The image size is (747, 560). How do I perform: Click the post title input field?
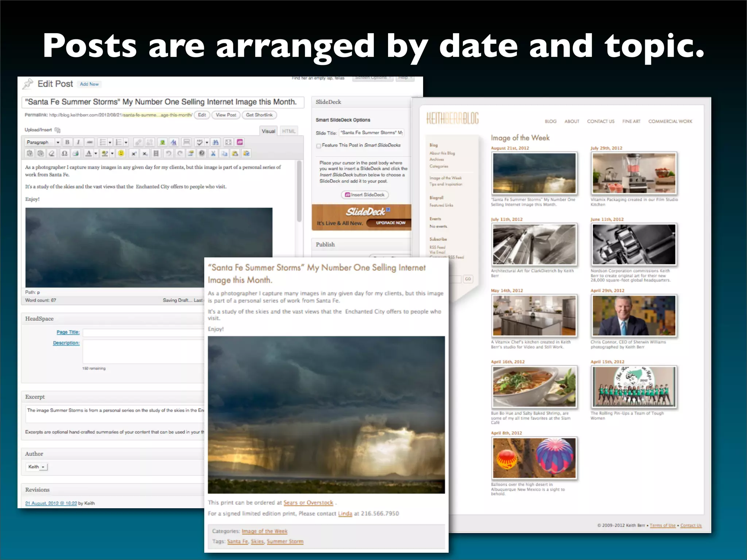pos(163,102)
